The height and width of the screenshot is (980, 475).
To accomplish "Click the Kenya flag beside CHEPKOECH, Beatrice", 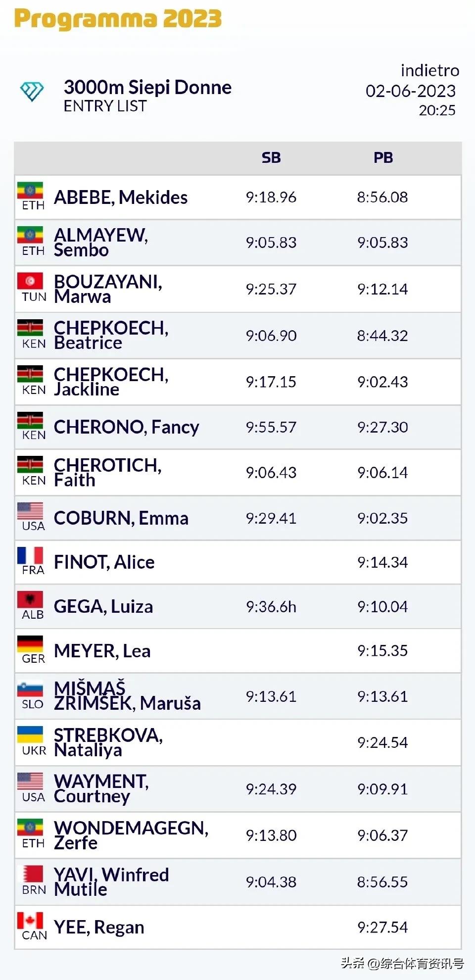I will (30, 328).
